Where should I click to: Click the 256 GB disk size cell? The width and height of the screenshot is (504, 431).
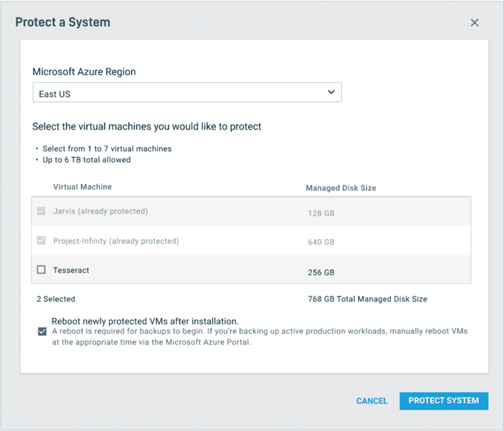(321, 272)
